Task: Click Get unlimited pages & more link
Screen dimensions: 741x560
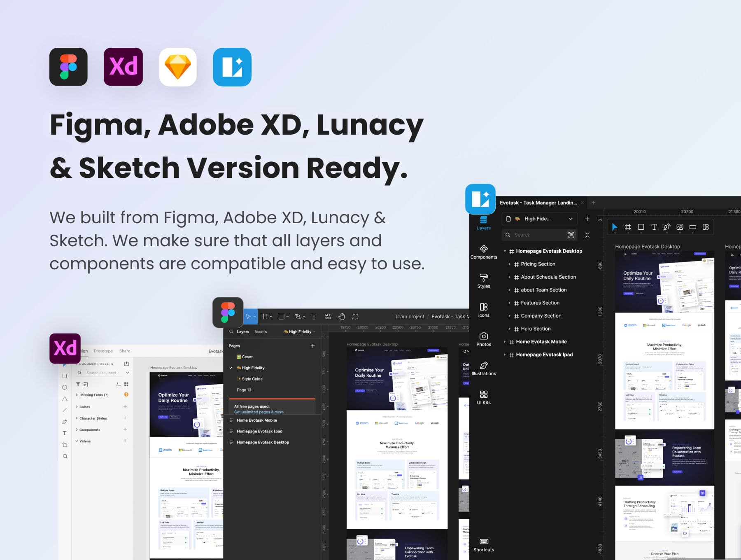Action: point(259,412)
